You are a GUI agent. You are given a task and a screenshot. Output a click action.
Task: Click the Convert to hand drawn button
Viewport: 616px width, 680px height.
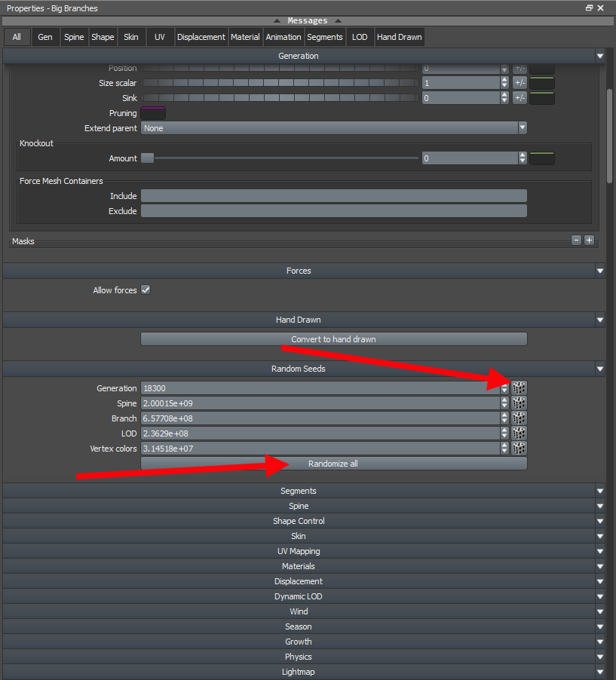[x=333, y=339]
